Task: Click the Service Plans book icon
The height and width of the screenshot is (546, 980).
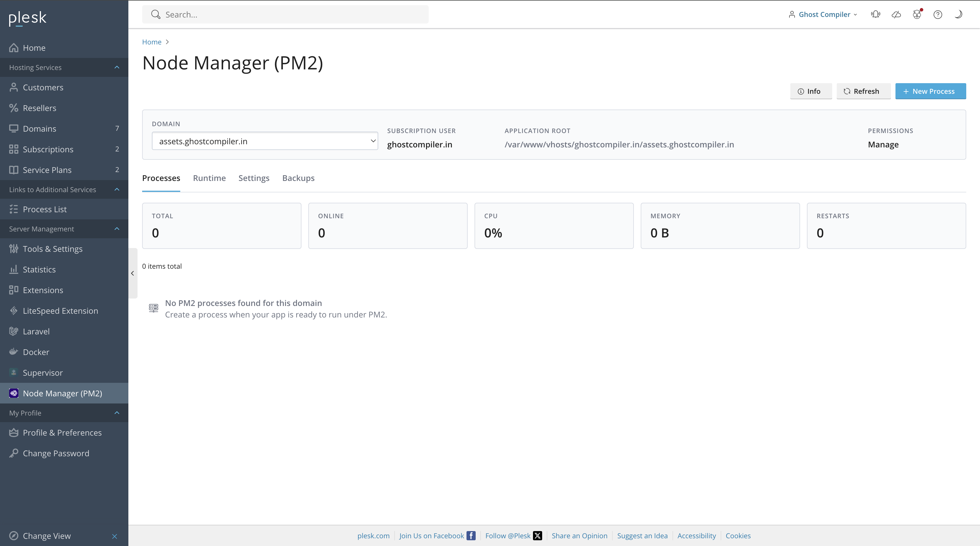Action: pyautogui.click(x=14, y=170)
